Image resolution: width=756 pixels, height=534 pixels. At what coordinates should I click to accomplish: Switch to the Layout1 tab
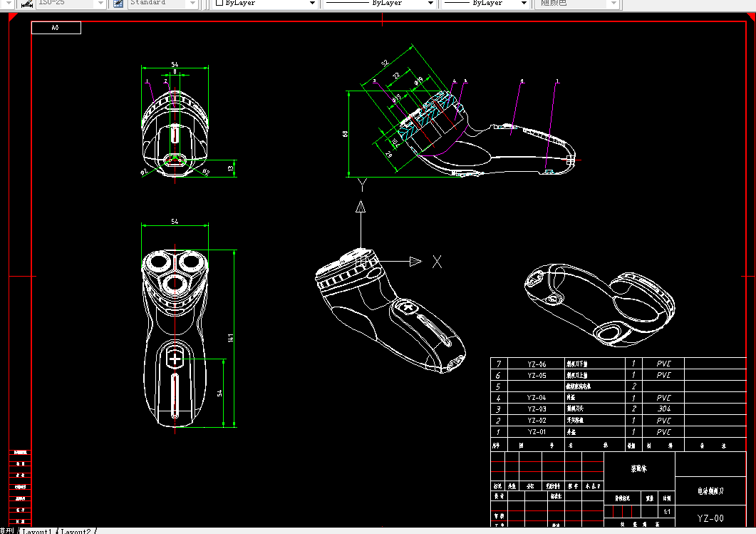tap(36, 531)
